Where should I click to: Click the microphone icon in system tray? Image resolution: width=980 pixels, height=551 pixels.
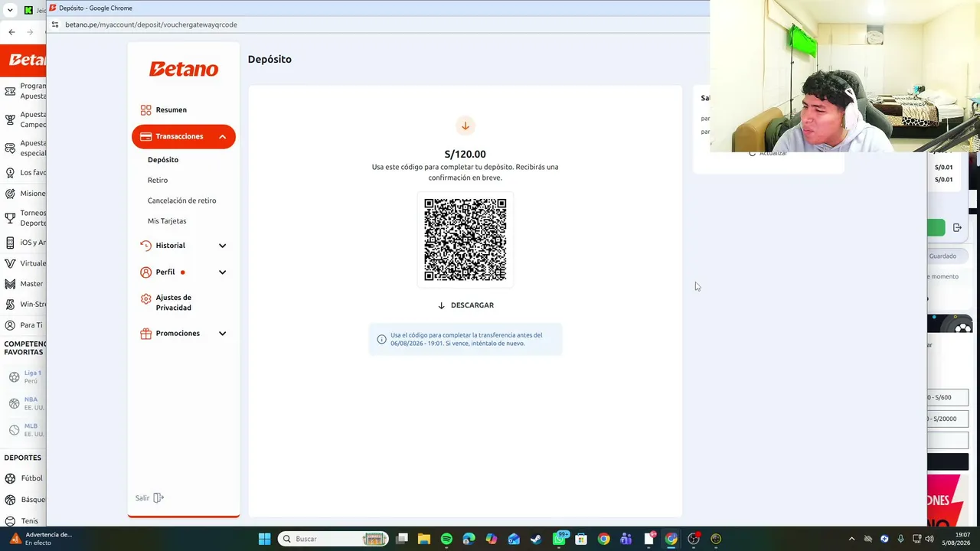900,539
